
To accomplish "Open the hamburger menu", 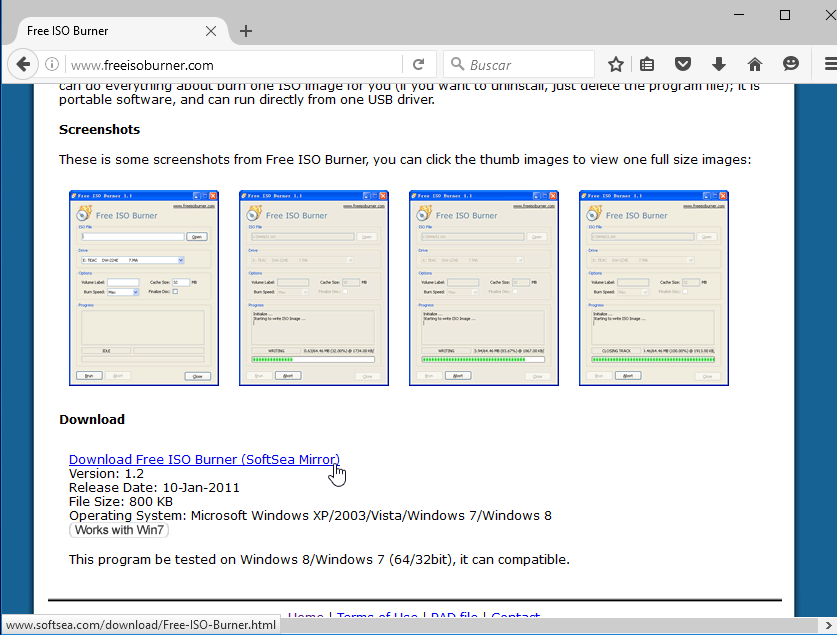I will [831, 65].
